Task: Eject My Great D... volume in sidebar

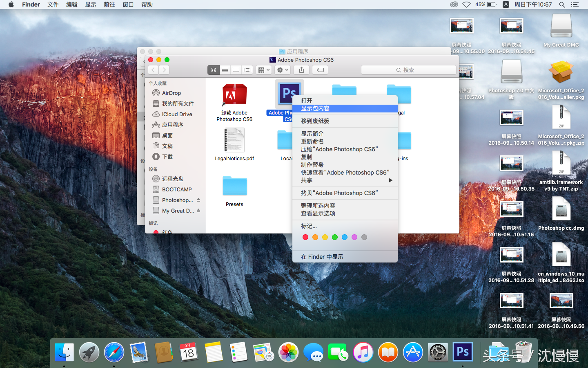Action: coord(198,211)
